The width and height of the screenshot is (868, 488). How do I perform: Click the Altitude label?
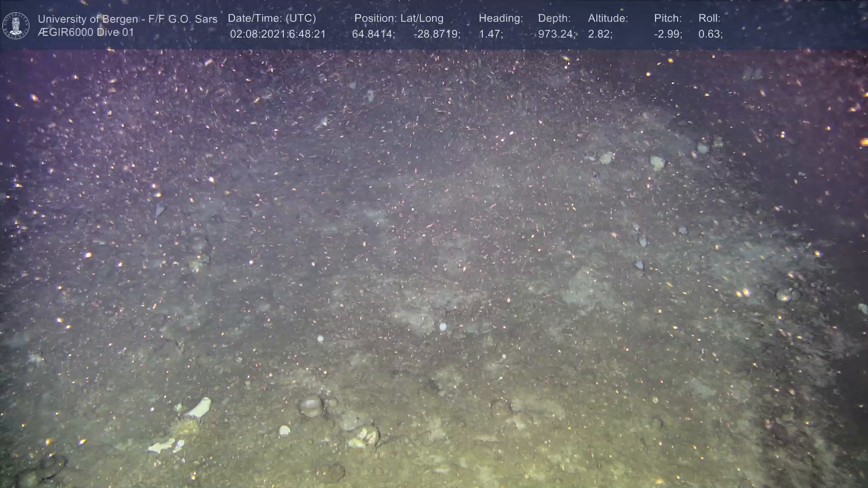pyautogui.click(x=608, y=18)
